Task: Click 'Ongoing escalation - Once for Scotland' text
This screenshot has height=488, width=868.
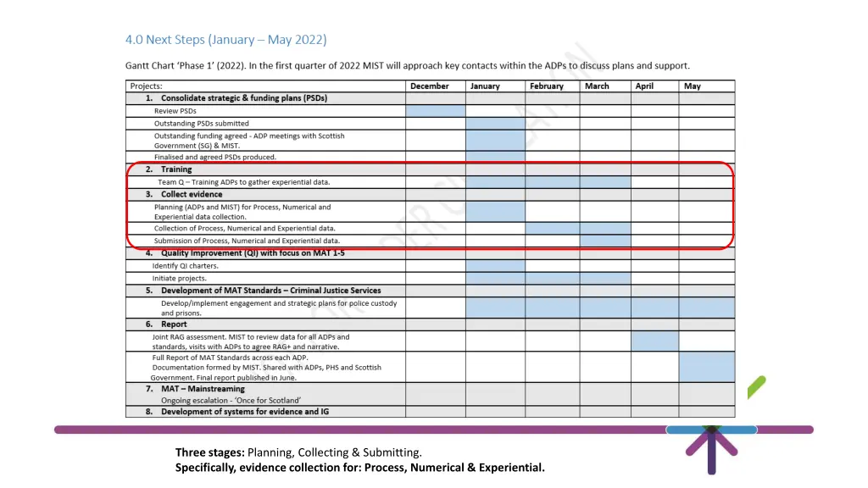Action: click(231, 401)
